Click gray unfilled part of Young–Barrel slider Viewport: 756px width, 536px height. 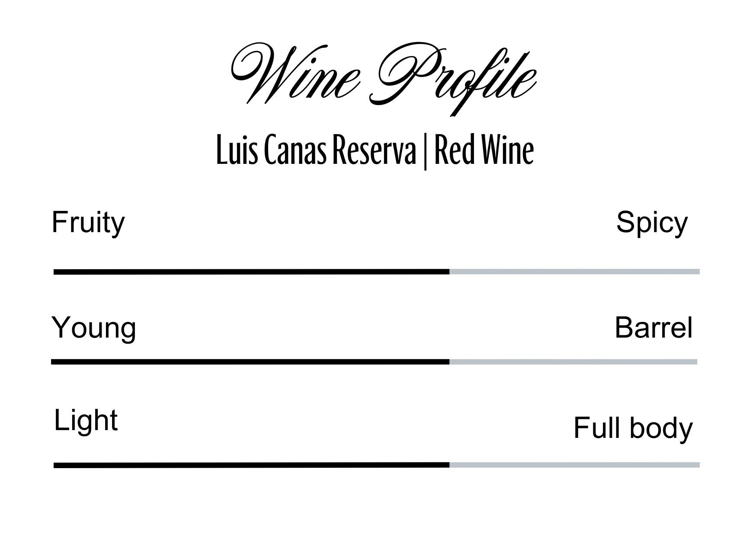coord(573,362)
